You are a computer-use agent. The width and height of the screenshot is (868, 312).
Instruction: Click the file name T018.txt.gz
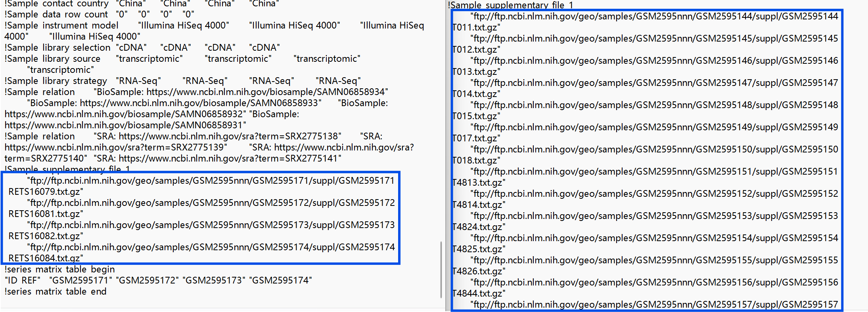pos(475,160)
